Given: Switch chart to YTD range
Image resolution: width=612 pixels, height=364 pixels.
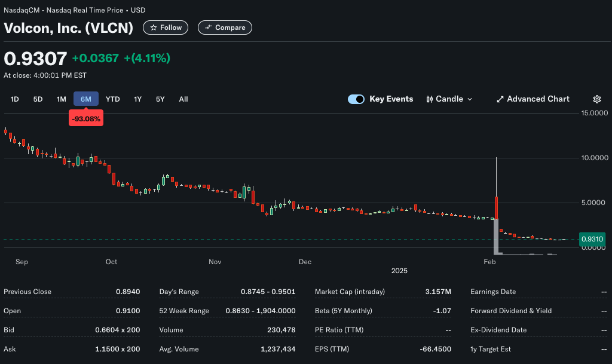Looking at the screenshot, I should (x=113, y=99).
